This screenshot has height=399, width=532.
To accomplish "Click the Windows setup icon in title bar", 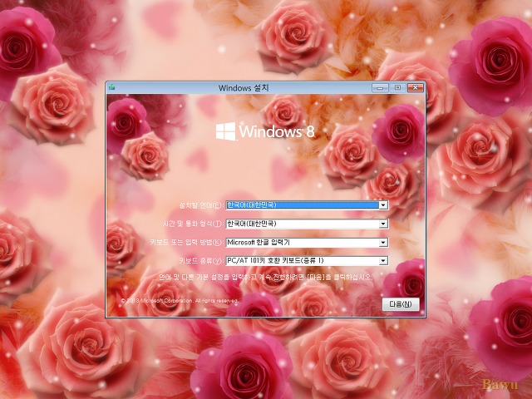I will coord(111,87).
